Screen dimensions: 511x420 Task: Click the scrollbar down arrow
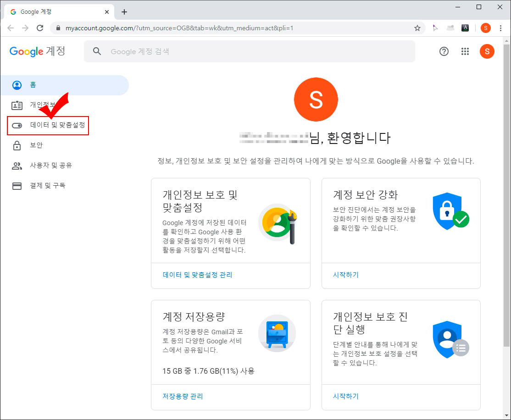506,415
